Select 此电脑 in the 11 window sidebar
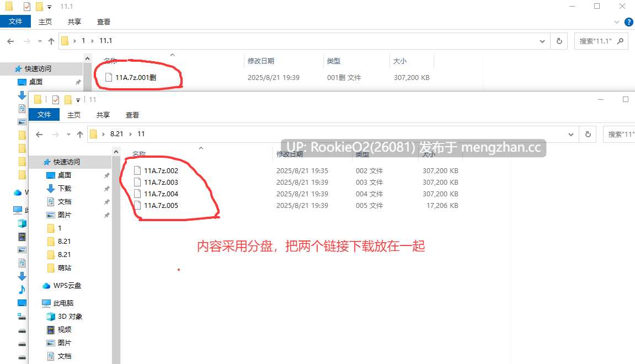 pyautogui.click(x=63, y=303)
